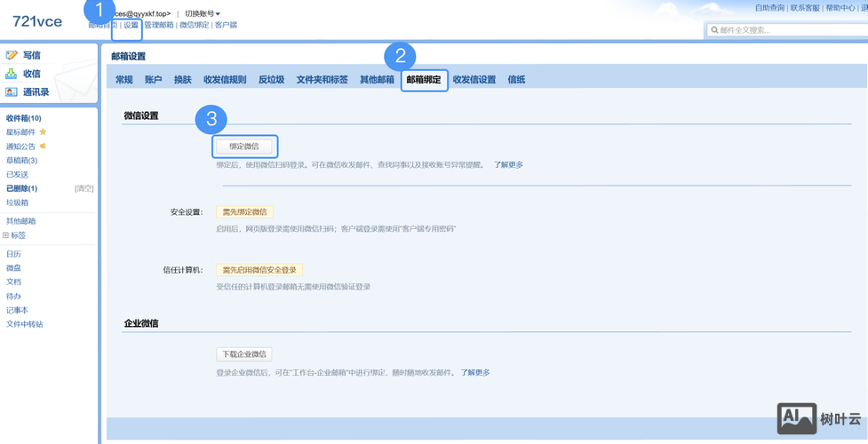Click the 绑定微信 button

244,147
